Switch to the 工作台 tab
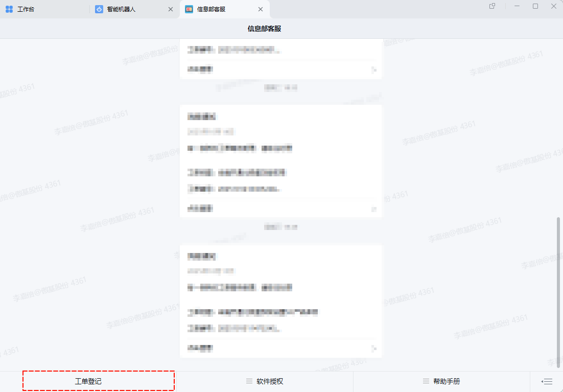The width and height of the screenshot is (563, 392). tap(26, 9)
